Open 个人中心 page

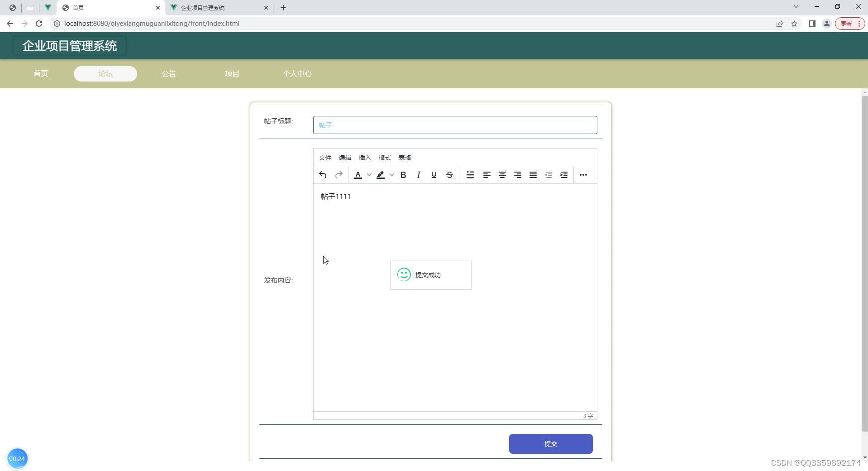point(297,74)
